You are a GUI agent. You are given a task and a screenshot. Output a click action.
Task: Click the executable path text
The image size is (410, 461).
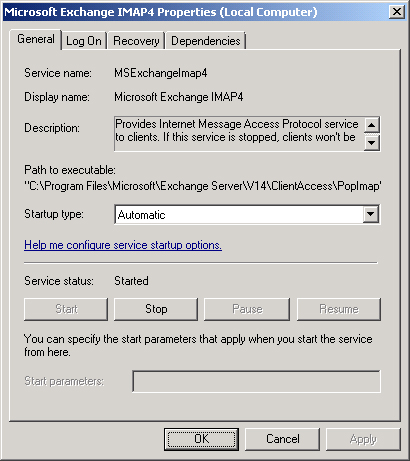(x=203, y=186)
